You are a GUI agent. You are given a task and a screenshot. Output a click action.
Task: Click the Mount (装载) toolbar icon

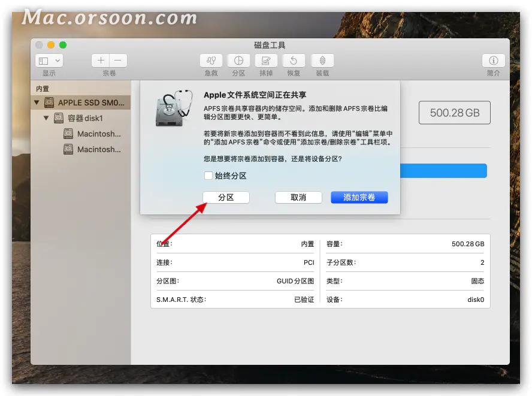coord(321,61)
